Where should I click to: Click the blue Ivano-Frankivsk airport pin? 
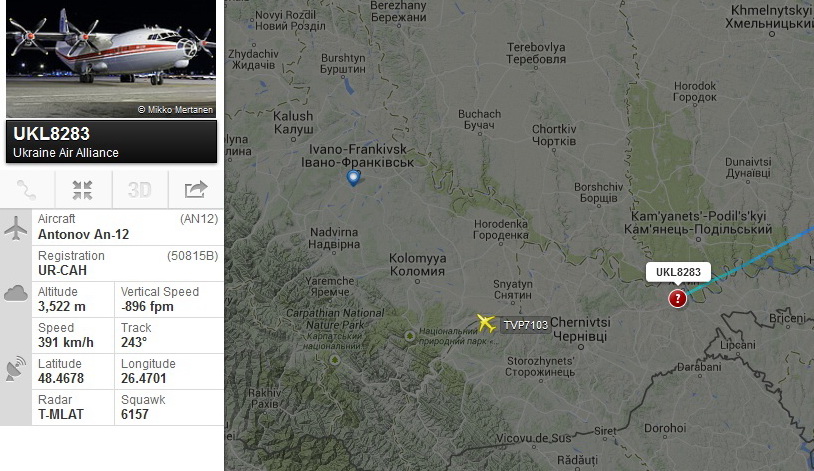(353, 178)
